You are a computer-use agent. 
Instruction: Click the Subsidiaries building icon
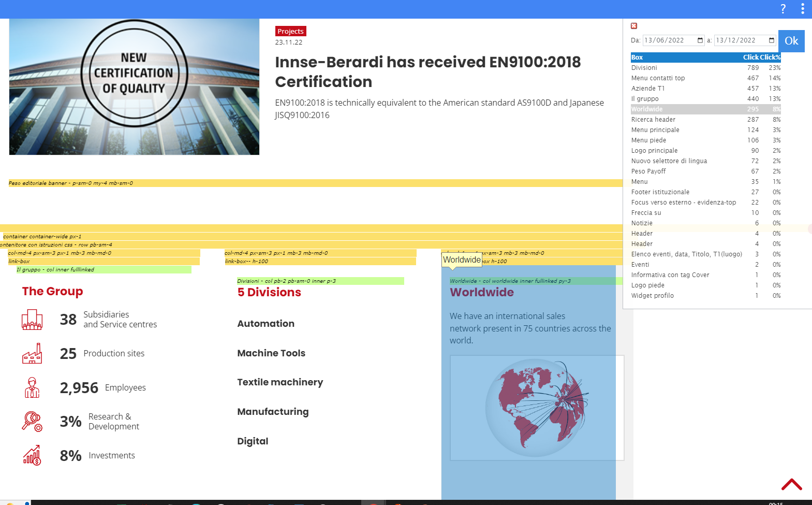click(x=32, y=320)
